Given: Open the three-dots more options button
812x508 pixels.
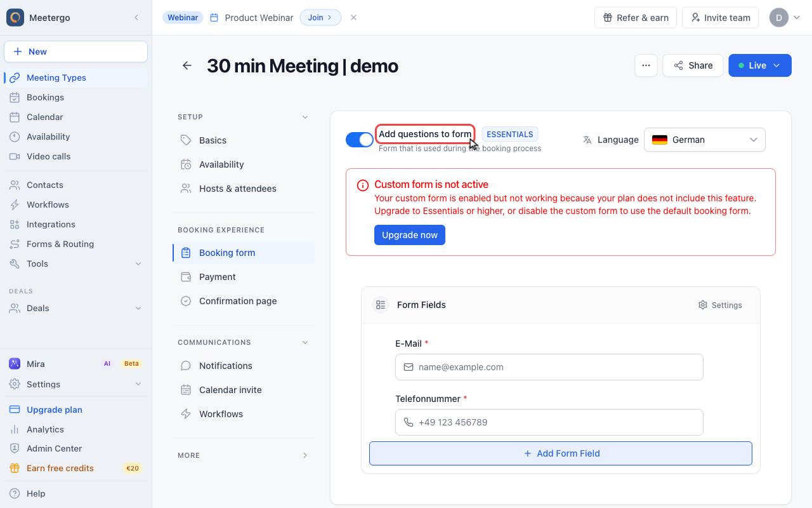Looking at the screenshot, I should click(646, 65).
